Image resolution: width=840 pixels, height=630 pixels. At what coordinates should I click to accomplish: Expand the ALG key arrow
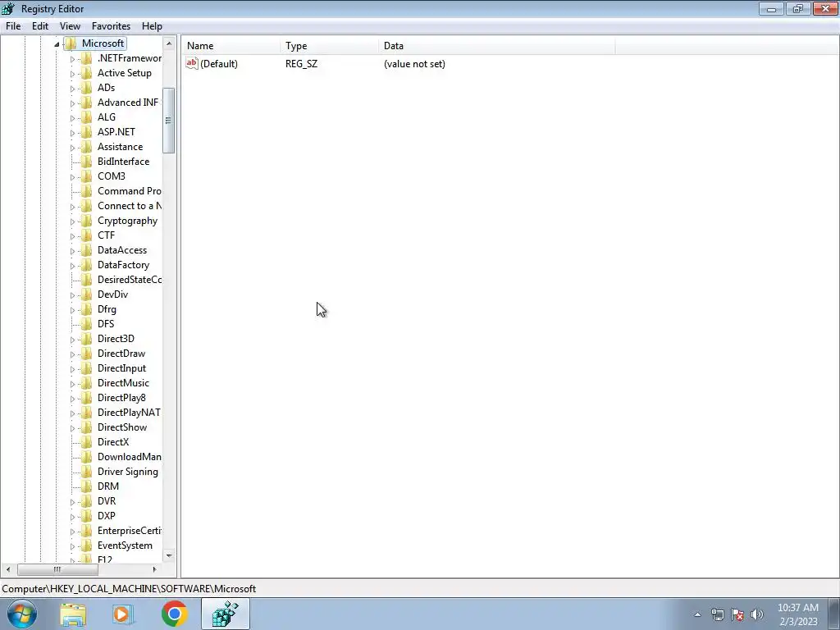[x=72, y=118]
